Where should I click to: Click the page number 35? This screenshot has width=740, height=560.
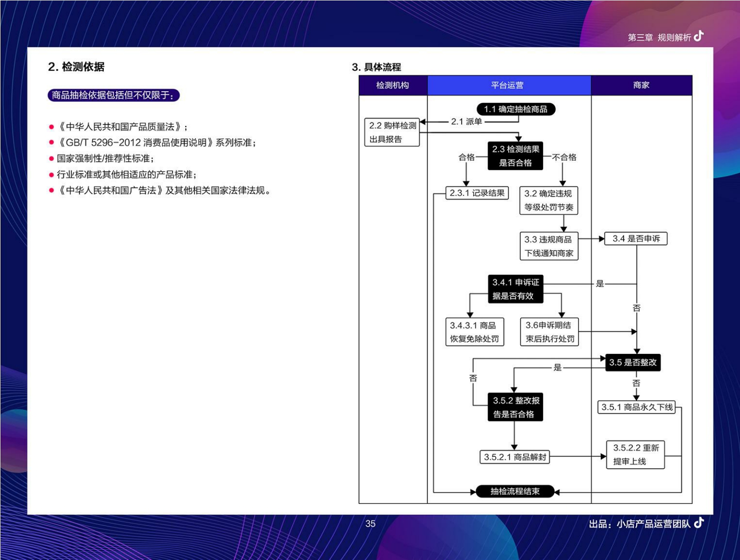pyautogui.click(x=370, y=524)
